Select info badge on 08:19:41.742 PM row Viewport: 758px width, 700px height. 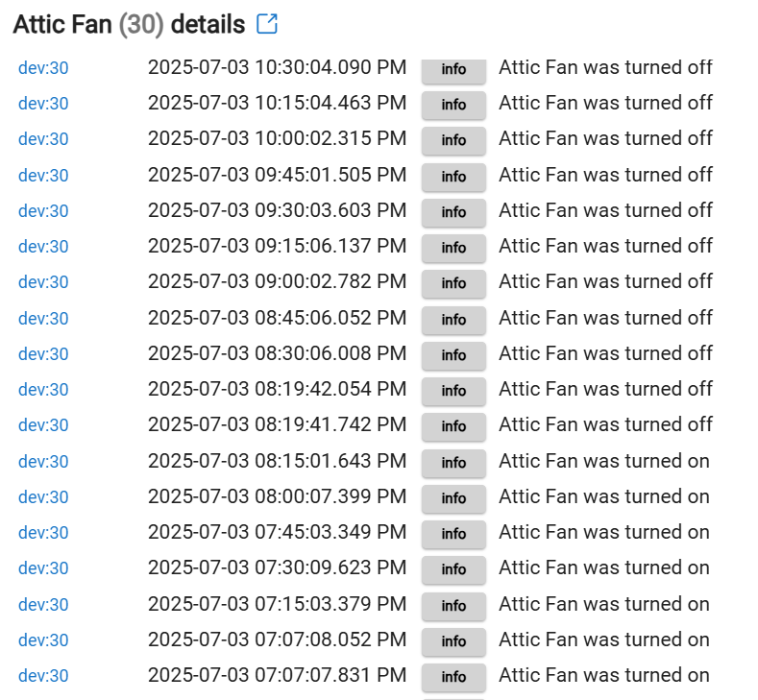click(453, 426)
